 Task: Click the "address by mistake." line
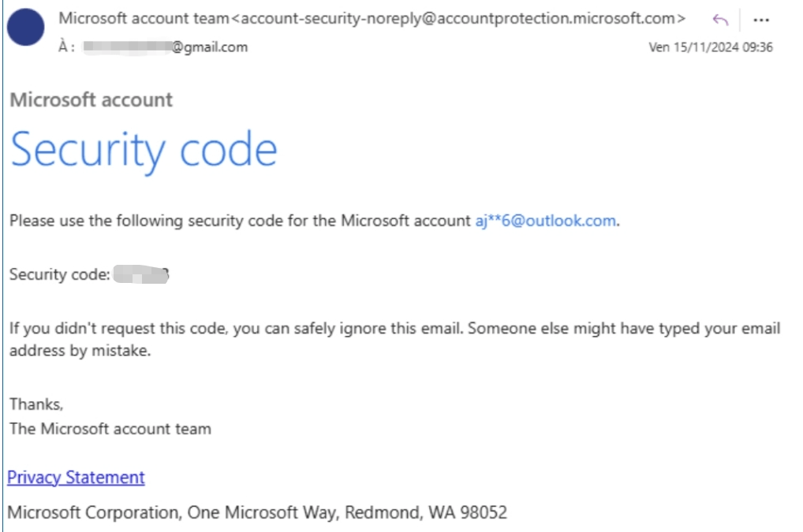79,352
